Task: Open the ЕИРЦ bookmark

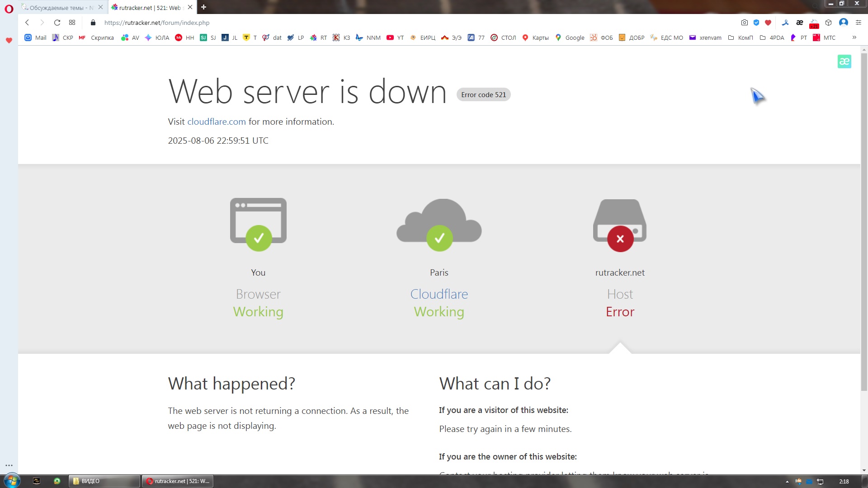Action: (x=423, y=38)
